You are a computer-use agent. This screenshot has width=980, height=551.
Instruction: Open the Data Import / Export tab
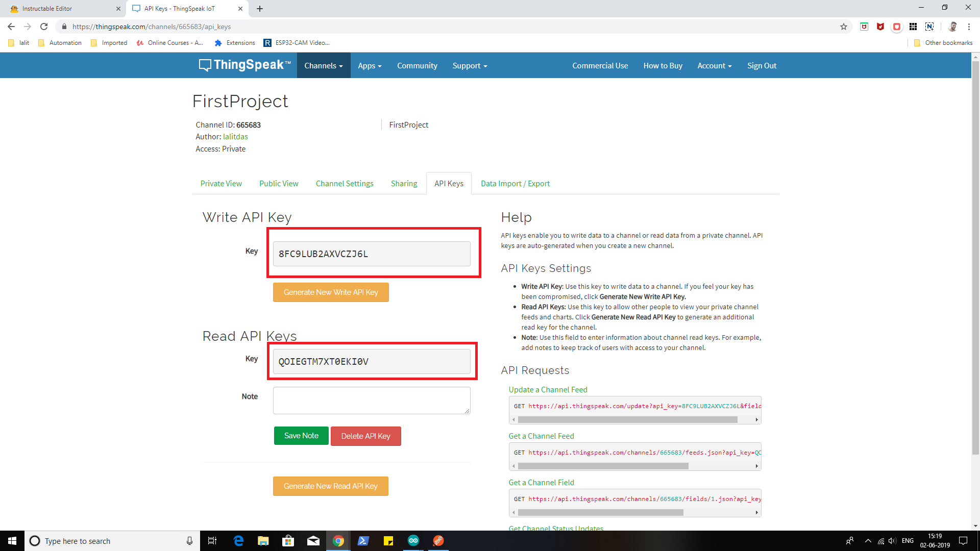pos(515,183)
